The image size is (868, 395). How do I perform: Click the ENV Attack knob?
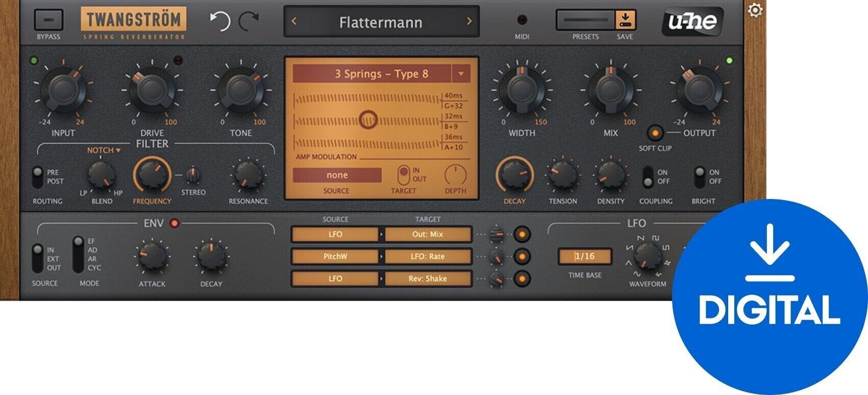click(152, 257)
